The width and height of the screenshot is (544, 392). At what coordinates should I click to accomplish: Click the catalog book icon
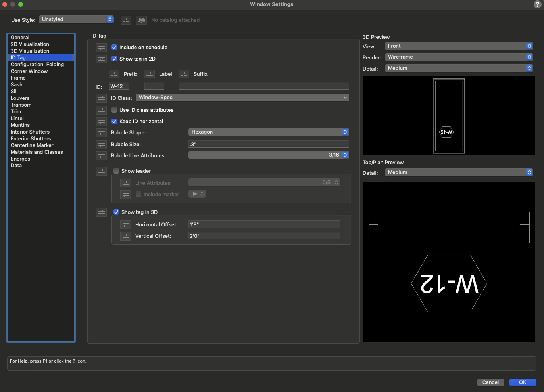pyautogui.click(x=141, y=20)
